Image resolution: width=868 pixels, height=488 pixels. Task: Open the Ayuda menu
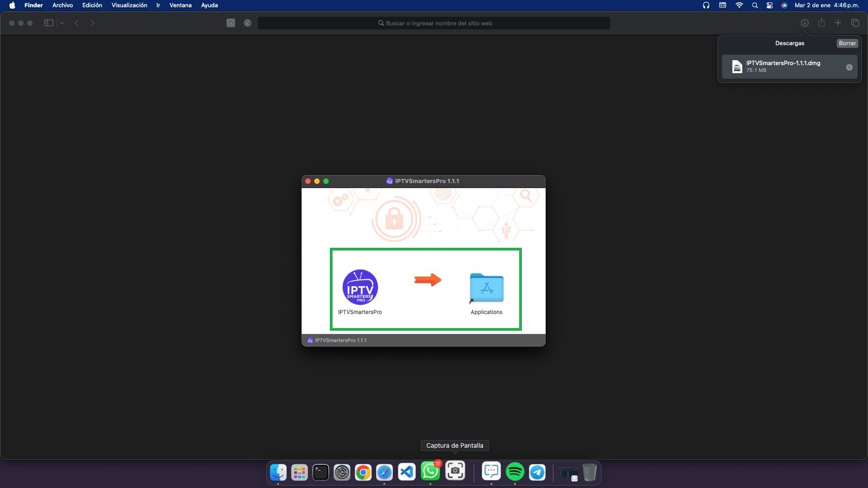[x=209, y=5]
